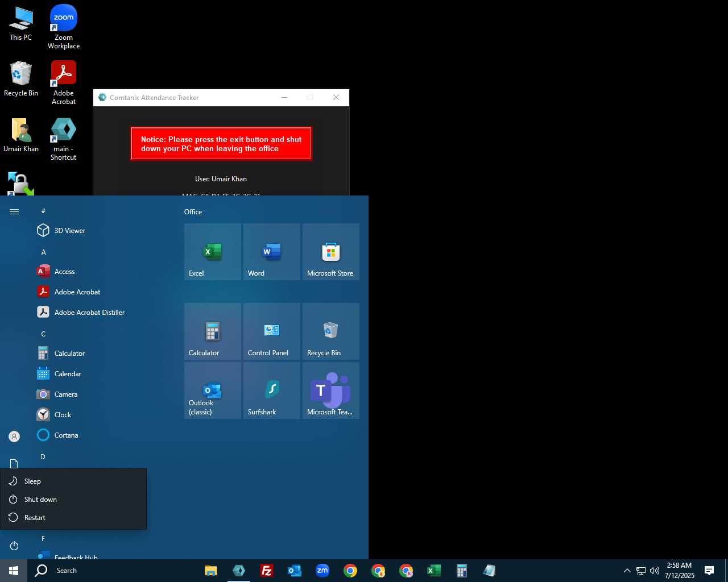Screen dimensions: 728x582
Task: Click the User: Umair Khan label
Action: click(x=221, y=179)
